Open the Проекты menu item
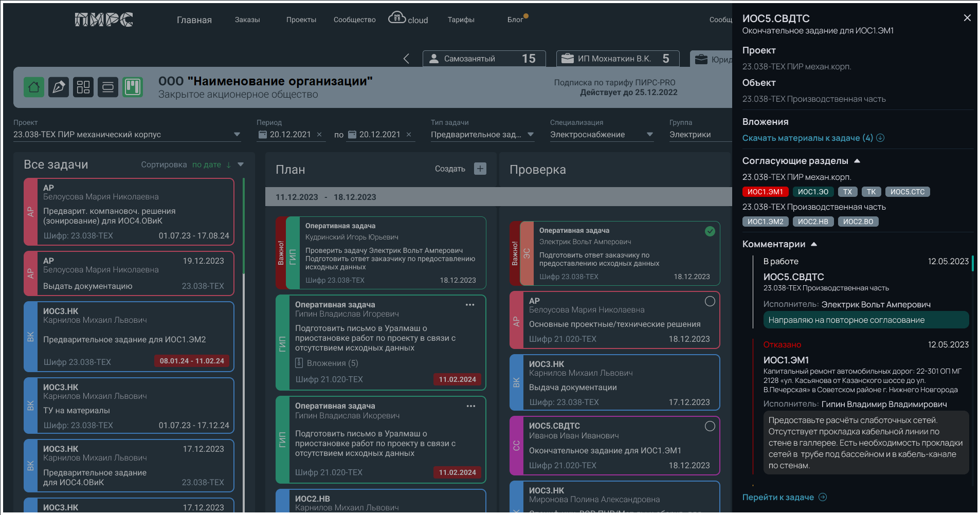This screenshot has width=980, height=515. pos(301,20)
